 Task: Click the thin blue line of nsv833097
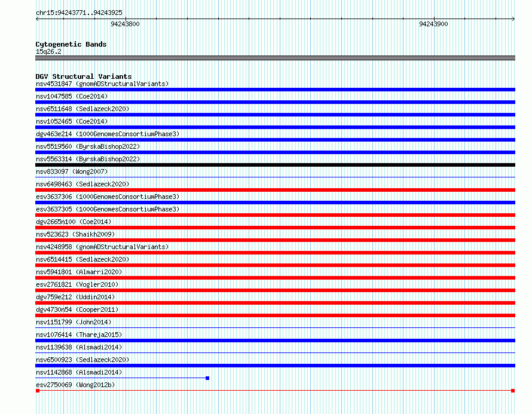click(275, 177)
